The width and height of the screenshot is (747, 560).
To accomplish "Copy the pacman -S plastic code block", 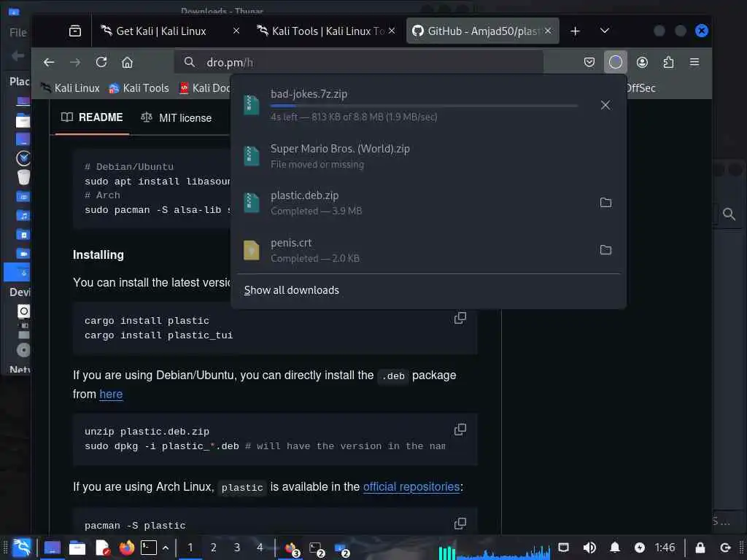I will pos(460,524).
